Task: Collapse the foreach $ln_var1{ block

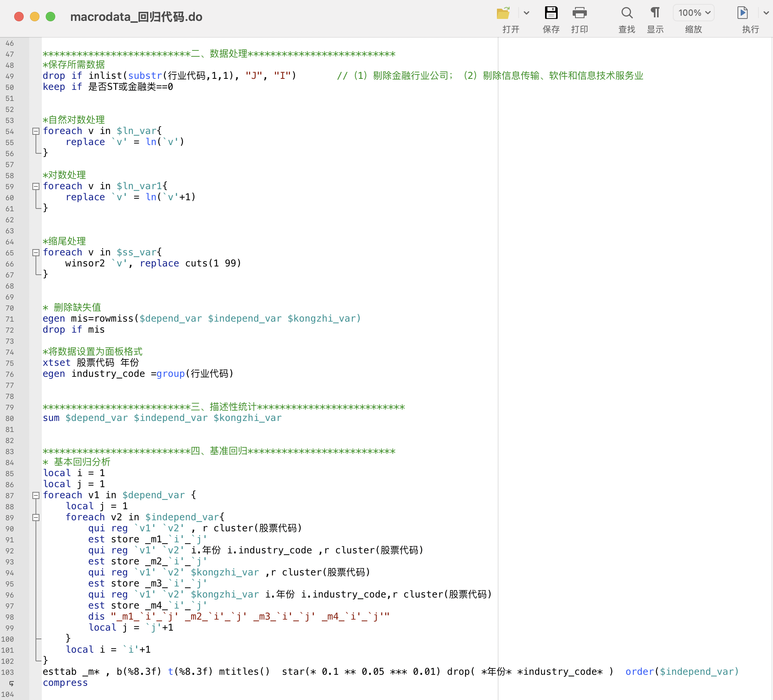Action: (36, 186)
